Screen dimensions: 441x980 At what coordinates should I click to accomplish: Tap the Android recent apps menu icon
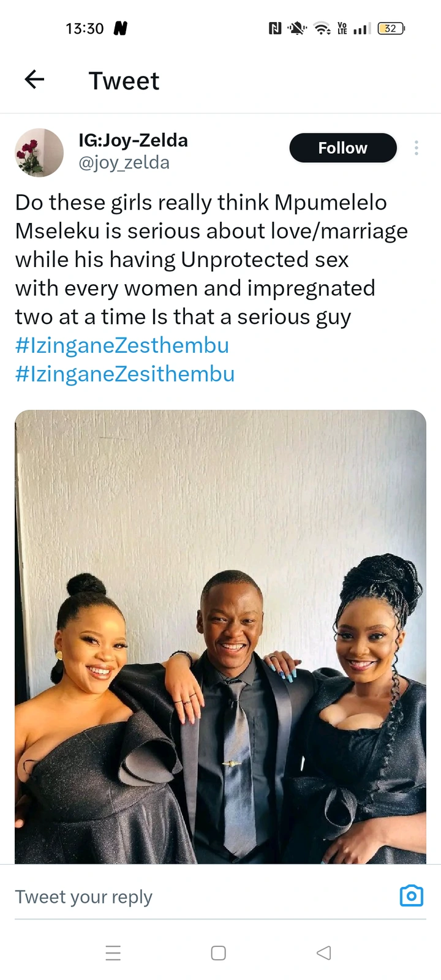[x=113, y=953]
